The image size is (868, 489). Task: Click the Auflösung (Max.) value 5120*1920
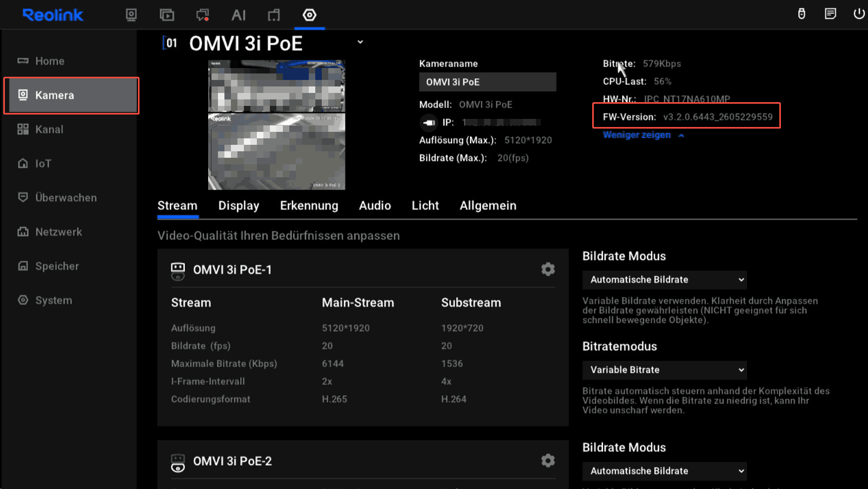click(x=528, y=140)
